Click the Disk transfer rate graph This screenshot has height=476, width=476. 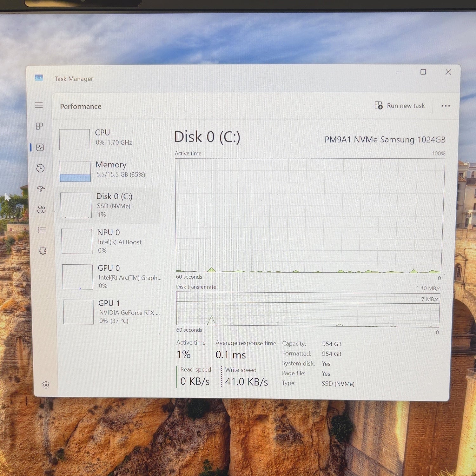pyautogui.click(x=308, y=309)
